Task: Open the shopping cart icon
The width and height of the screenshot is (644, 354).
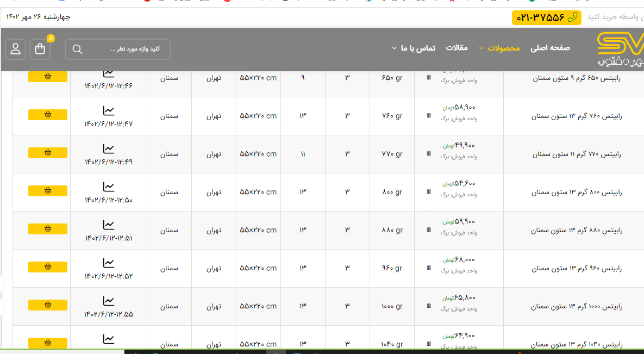Action: tap(40, 49)
